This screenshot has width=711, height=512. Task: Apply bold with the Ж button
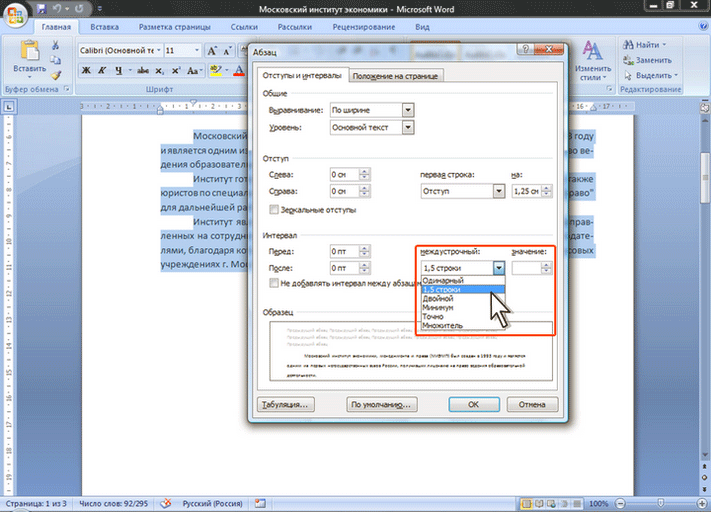[x=86, y=70]
